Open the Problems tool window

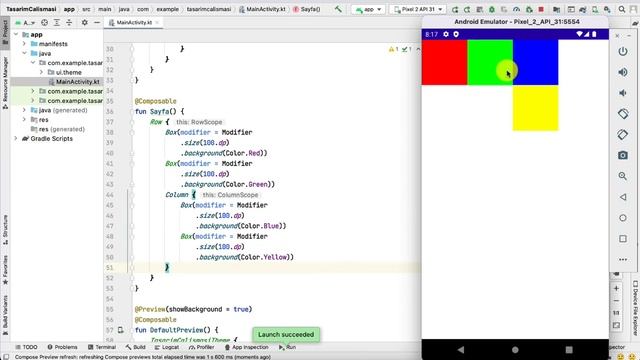coord(62,347)
